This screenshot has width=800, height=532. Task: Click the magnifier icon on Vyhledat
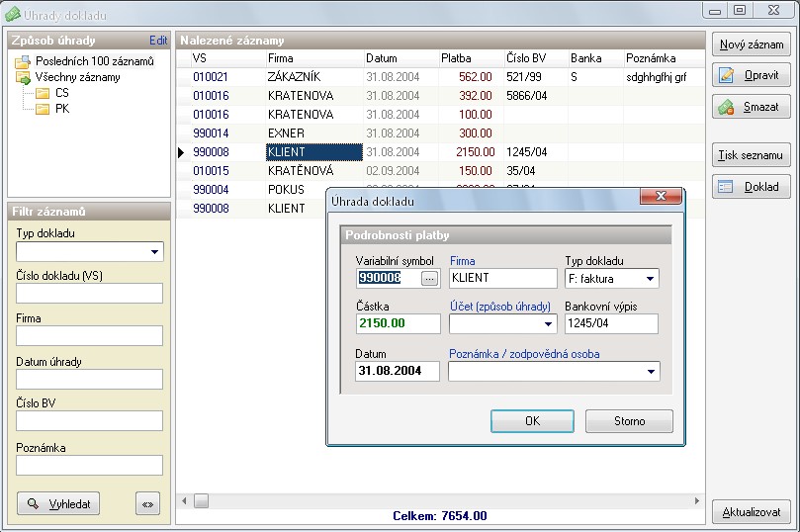click(33, 503)
